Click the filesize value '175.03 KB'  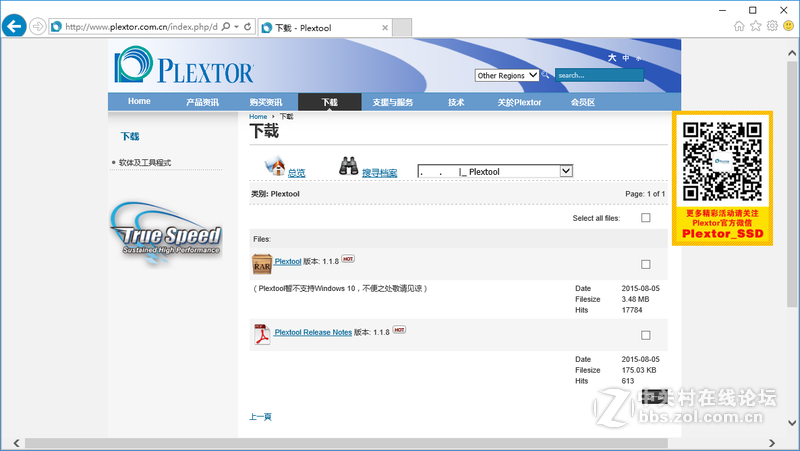[x=639, y=370]
